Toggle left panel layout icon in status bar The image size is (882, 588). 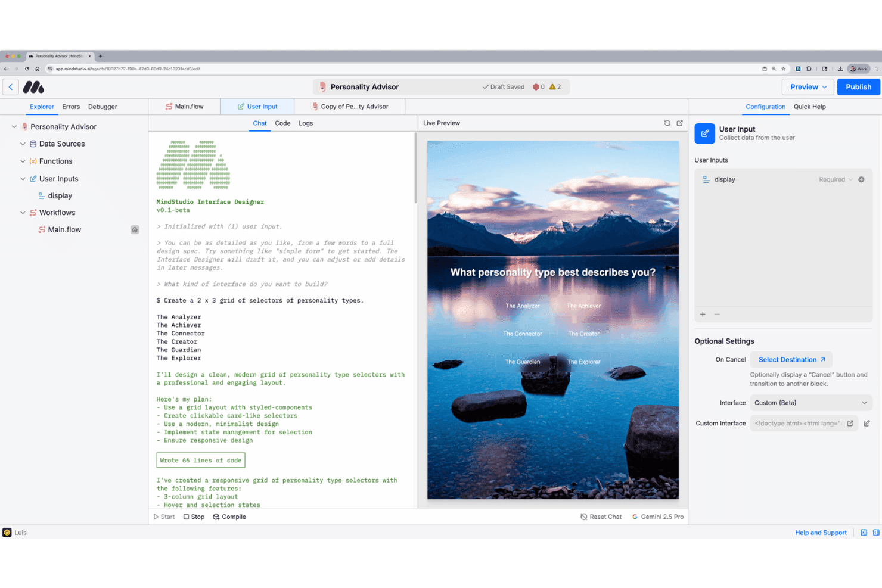coord(864,533)
